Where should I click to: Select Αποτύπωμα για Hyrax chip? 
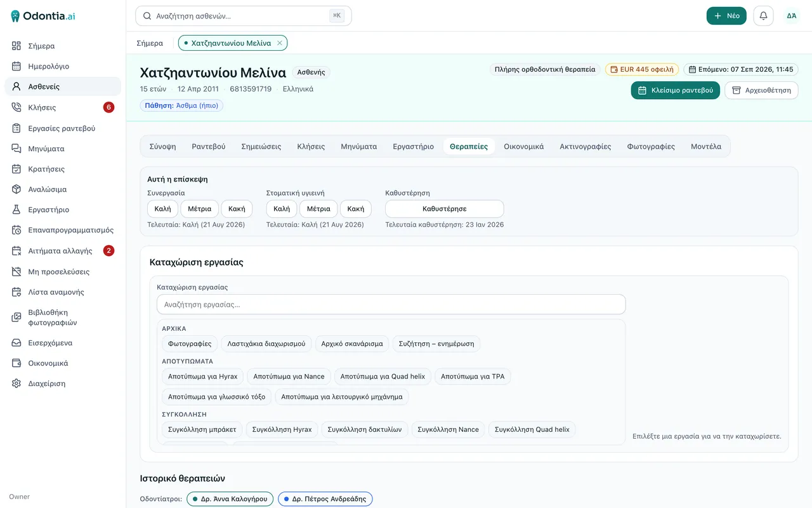(202, 377)
